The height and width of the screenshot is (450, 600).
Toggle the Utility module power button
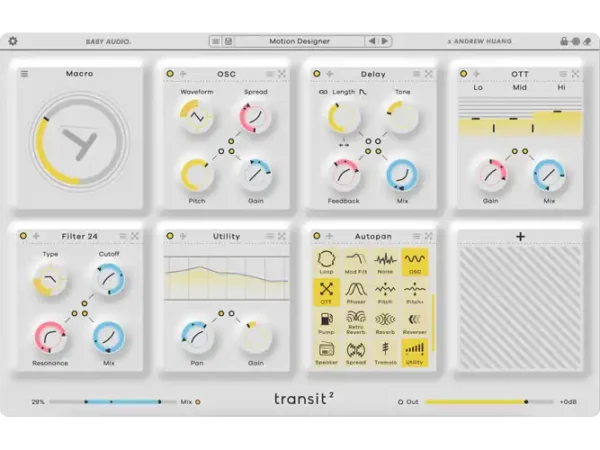(170, 236)
